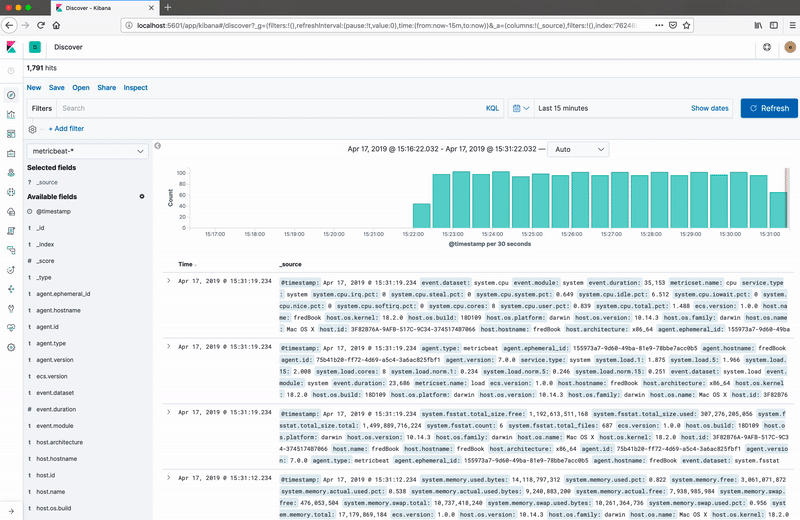Open the Kibana home logo

point(11,47)
